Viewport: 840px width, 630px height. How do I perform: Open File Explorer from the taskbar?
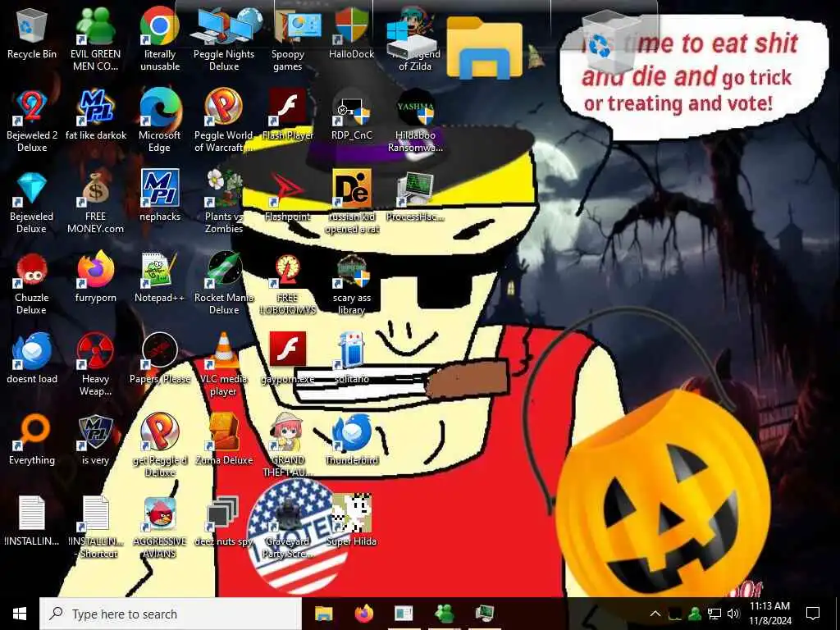323,614
